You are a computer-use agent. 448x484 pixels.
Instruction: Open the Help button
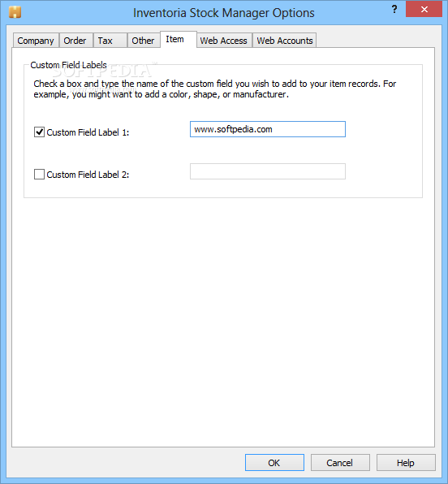tap(406, 462)
